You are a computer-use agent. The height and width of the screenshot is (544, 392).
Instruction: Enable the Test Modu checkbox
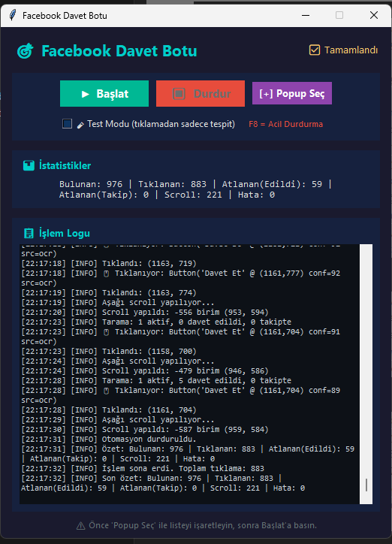pyautogui.click(x=68, y=124)
